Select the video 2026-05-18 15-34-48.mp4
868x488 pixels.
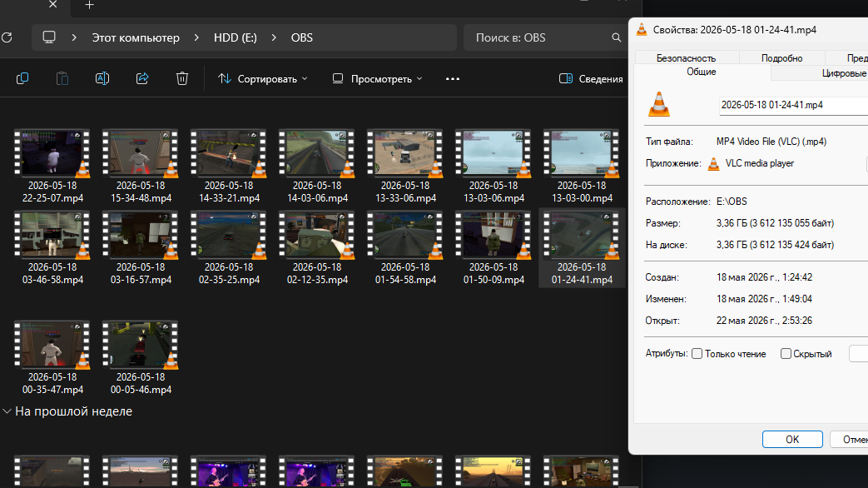141,167
